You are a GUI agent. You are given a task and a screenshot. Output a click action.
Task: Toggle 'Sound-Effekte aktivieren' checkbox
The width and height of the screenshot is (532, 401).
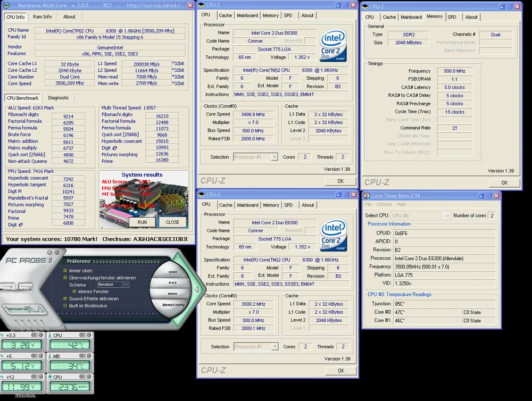[65, 298]
